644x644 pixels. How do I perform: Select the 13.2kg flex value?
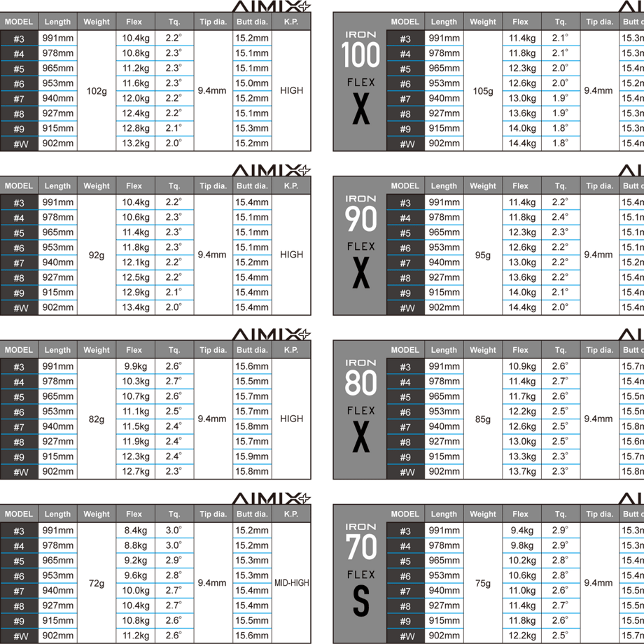(136, 143)
